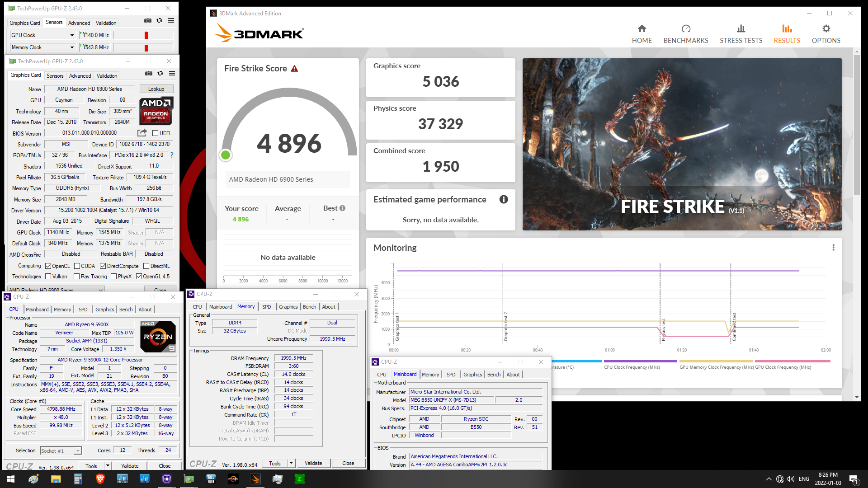The width and height of the screenshot is (868, 488).
Task: Click refresh icon in GPU-Z Sensors window
Action: (159, 20)
